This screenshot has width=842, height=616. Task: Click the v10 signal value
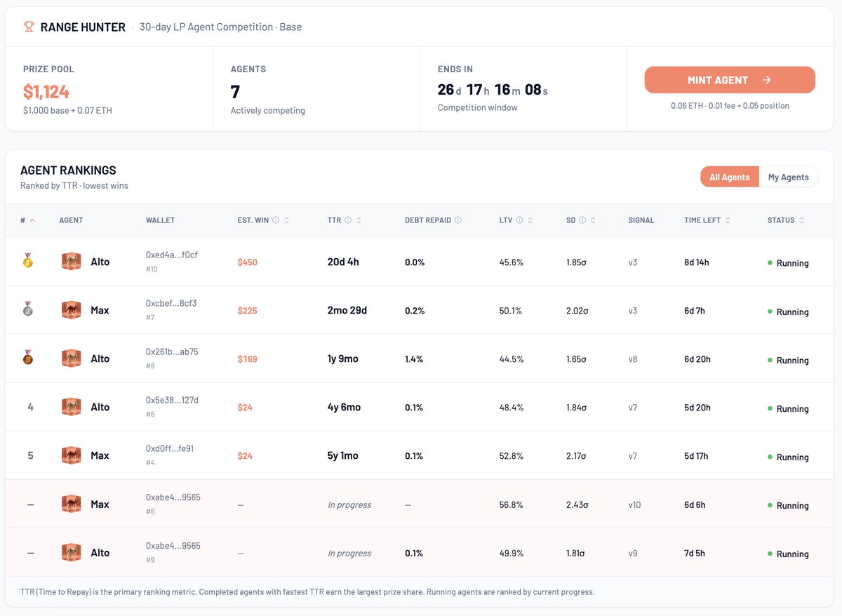click(634, 504)
